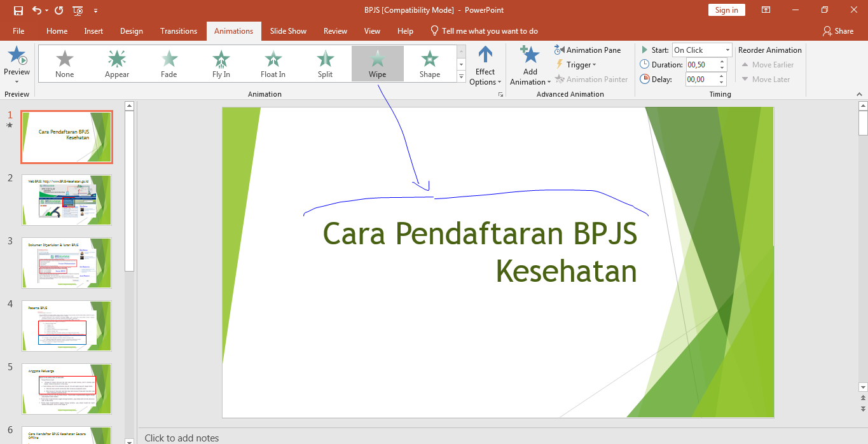Select slide 3 Dokumen Diperlukan thumbnail
The height and width of the screenshot is (444, 868).
67,263
